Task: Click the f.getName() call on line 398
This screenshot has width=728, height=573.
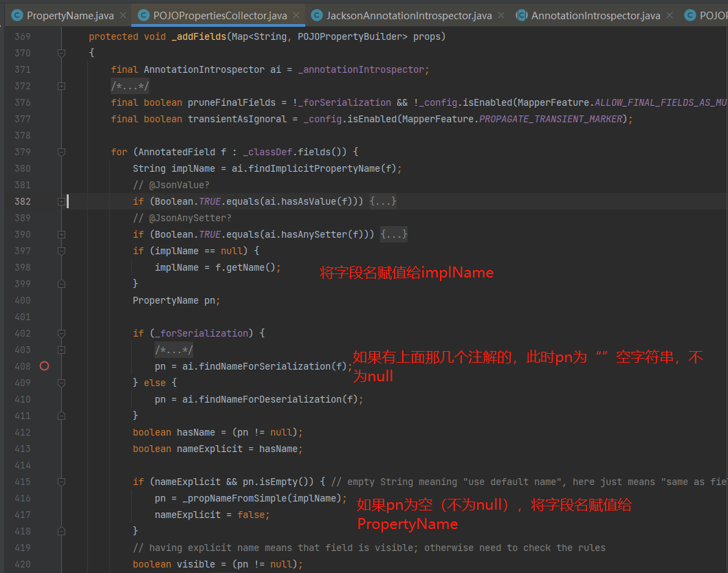Action: click(245, 268)
